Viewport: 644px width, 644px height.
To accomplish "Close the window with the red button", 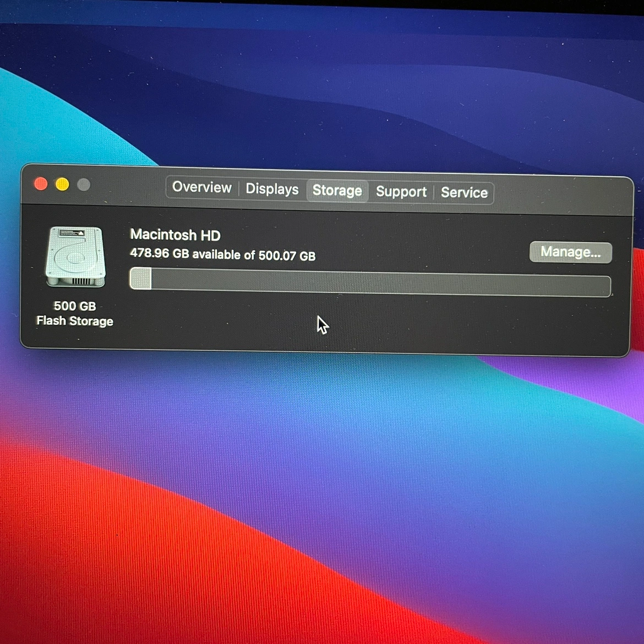I will click(x=41, y=184).
